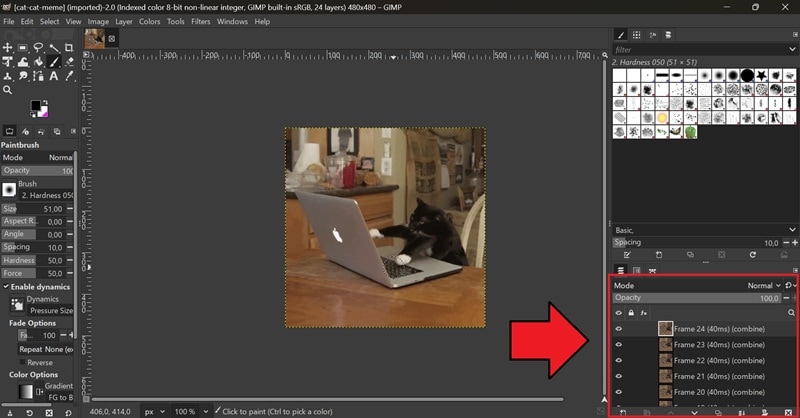Select the Smudge tool
800x418 pixels.
23,76
